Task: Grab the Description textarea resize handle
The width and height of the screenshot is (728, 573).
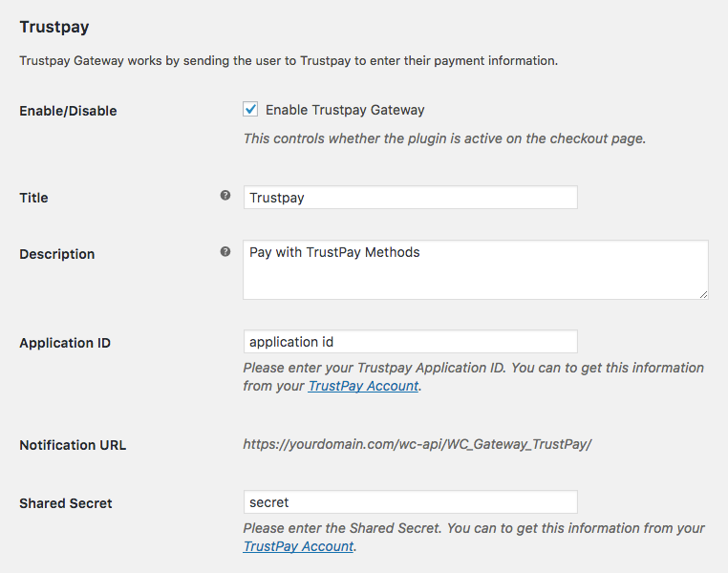Action: (703, 295)
